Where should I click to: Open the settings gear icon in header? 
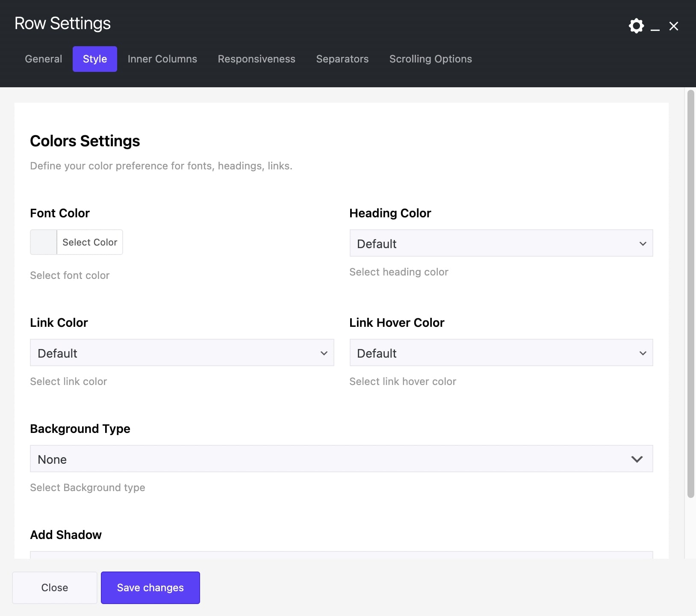point(636,26)
